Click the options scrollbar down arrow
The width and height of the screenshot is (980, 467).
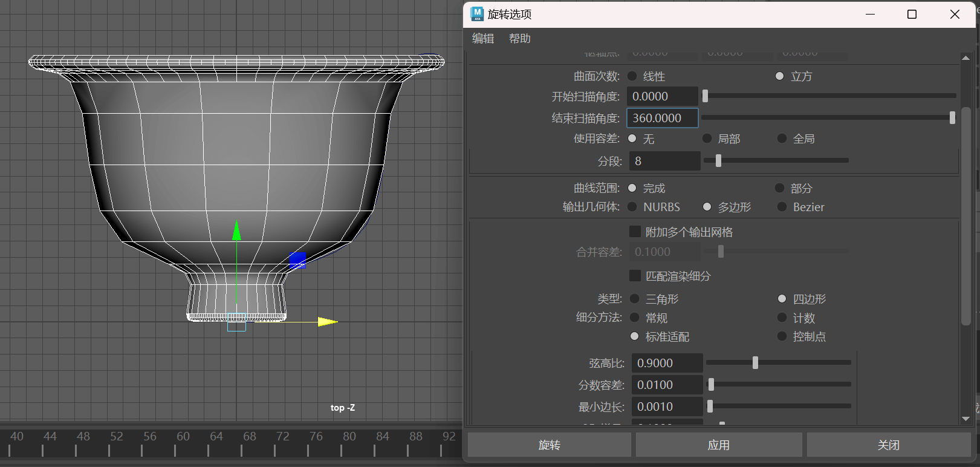tap(965, 419)
